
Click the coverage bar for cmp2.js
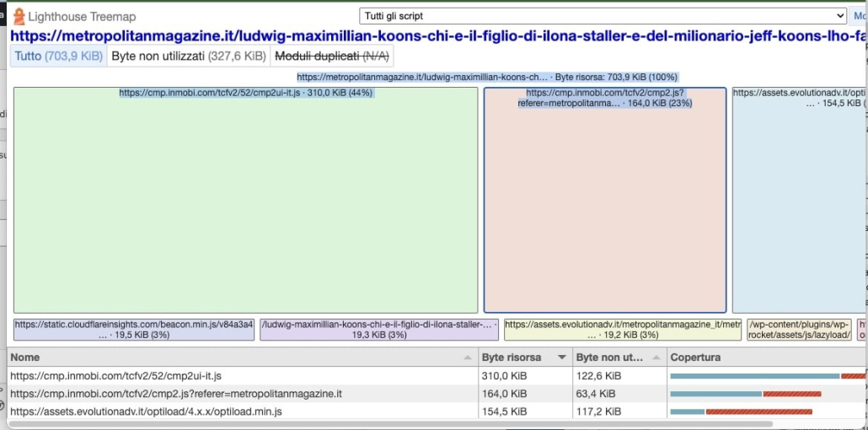[746, 394]
